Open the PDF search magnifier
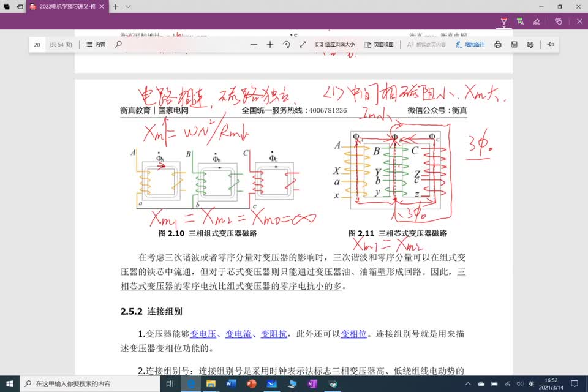 [118, 44]
